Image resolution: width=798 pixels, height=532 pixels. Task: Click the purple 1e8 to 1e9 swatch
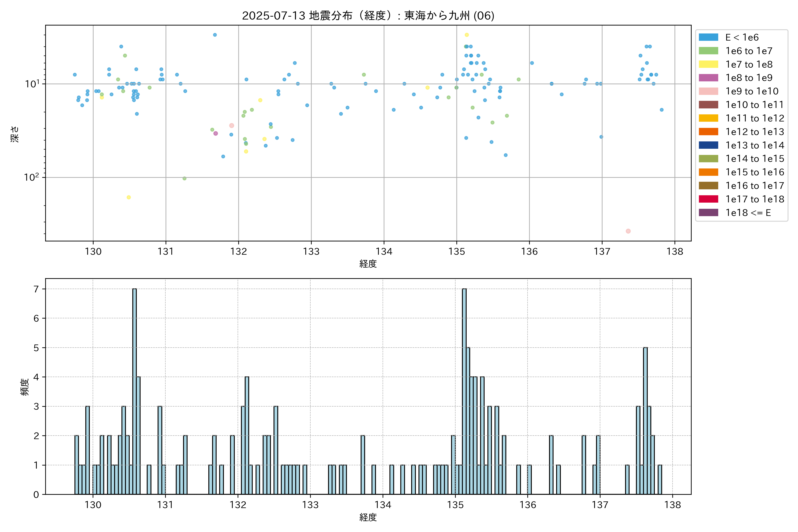pyautogui.click(x=708, y=78)
